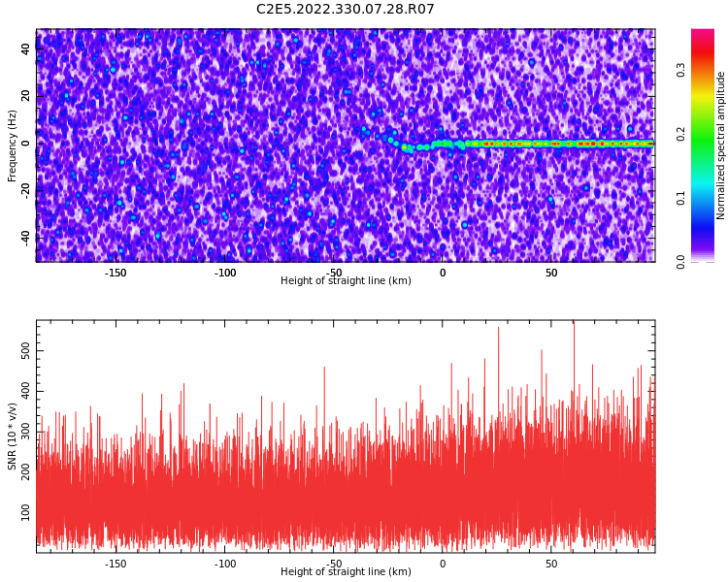Click the Normalized spectral amplitude colorbar label

click(x=720, y=145)
